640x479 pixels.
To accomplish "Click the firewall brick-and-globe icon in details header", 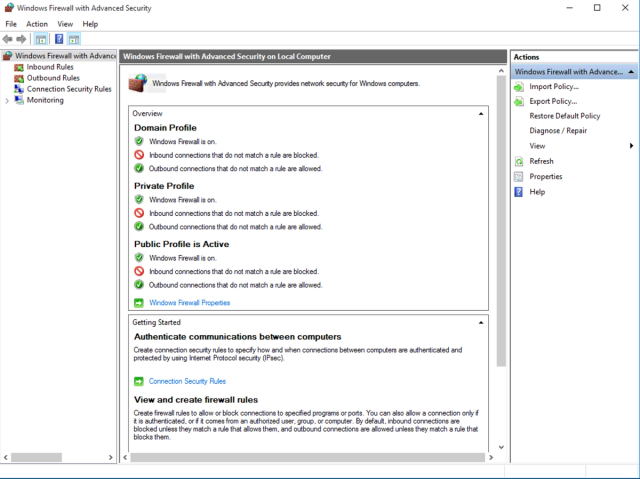I will pos(138,83).
